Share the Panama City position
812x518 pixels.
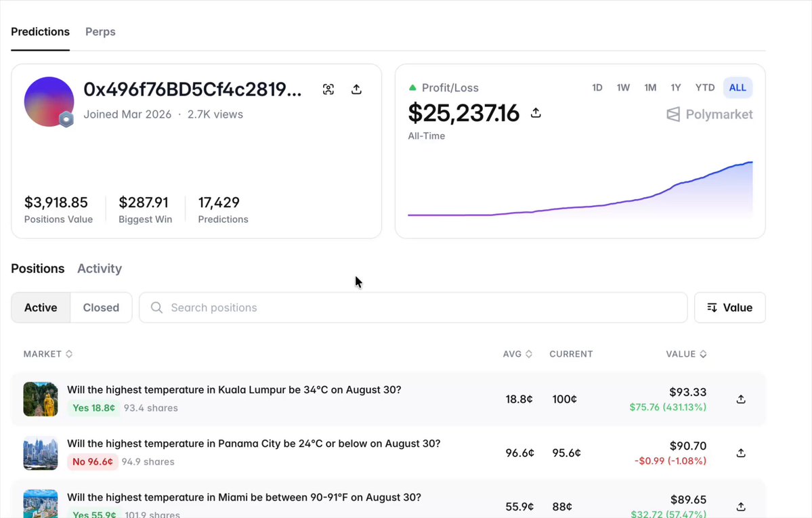[x=741, y=453]
